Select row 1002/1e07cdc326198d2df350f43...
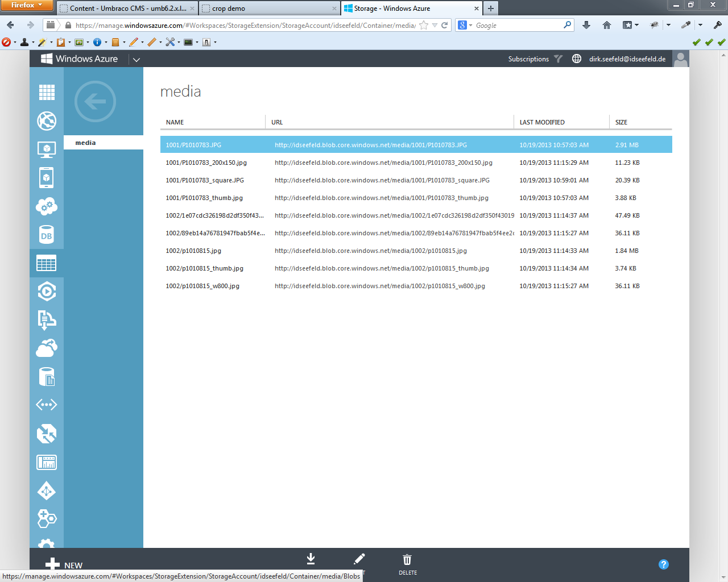Screen dimensions: 728x582 pos(416,215)
